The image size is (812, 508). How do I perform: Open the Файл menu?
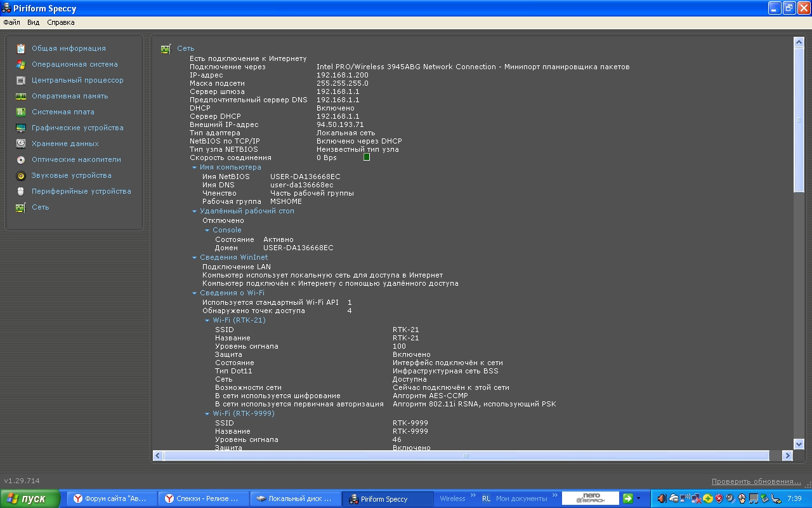pos(11,22)
